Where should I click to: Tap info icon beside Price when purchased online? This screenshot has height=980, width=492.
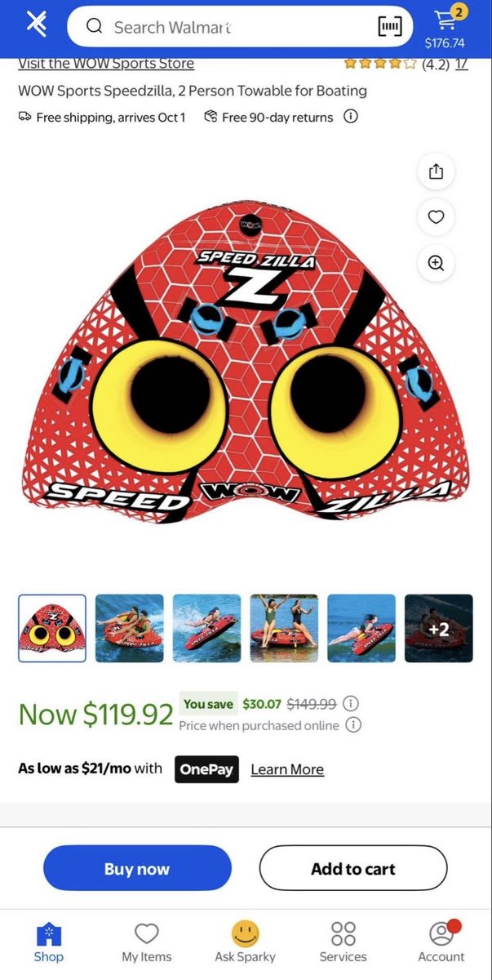353,725
